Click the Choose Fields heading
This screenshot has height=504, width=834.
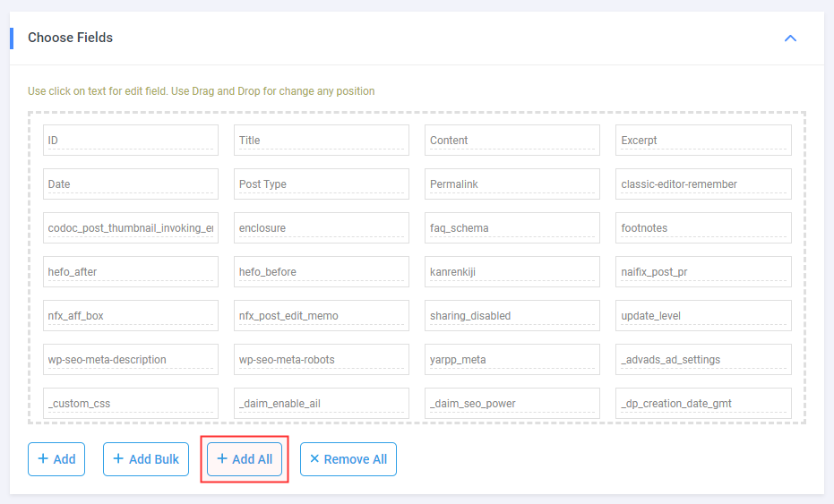(x=70, y=38)
